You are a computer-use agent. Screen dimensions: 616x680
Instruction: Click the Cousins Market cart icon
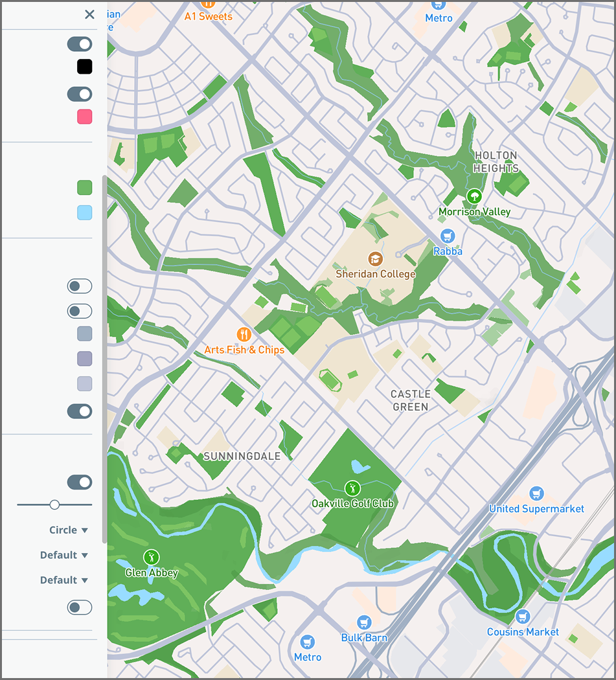point(523,617)
